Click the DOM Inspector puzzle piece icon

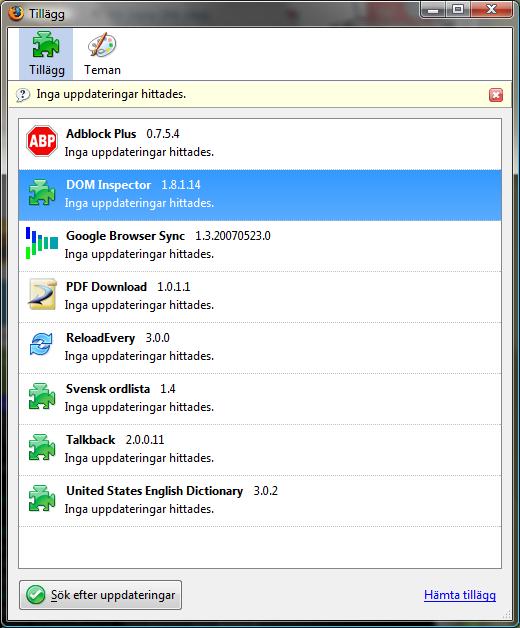coord(42,192)
